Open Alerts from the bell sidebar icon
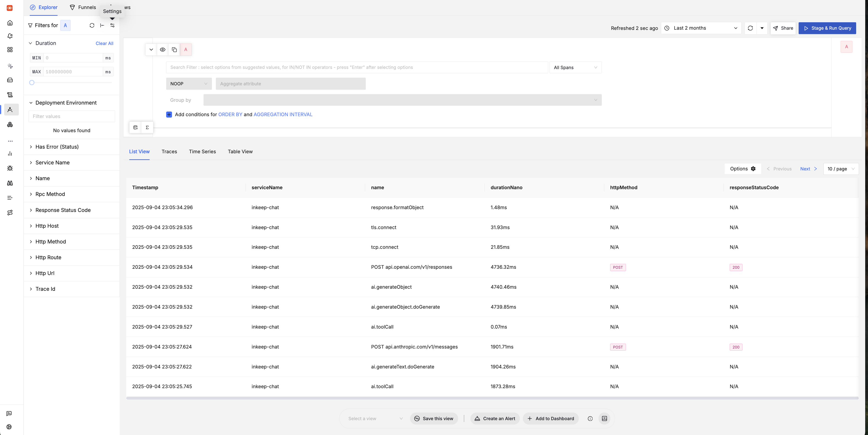The height and width of the screenshot is (435, 868). 10,36
